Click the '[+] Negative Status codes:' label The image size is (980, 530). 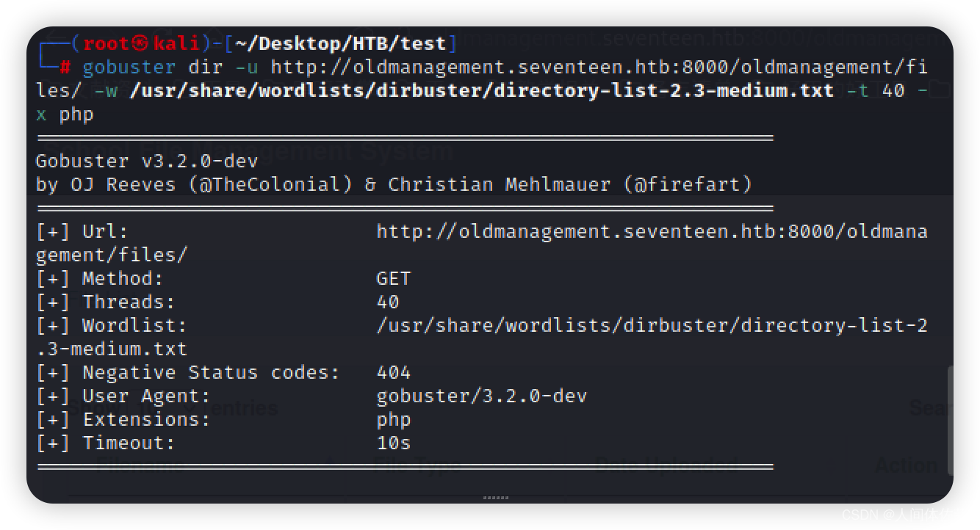pos(188,372)
